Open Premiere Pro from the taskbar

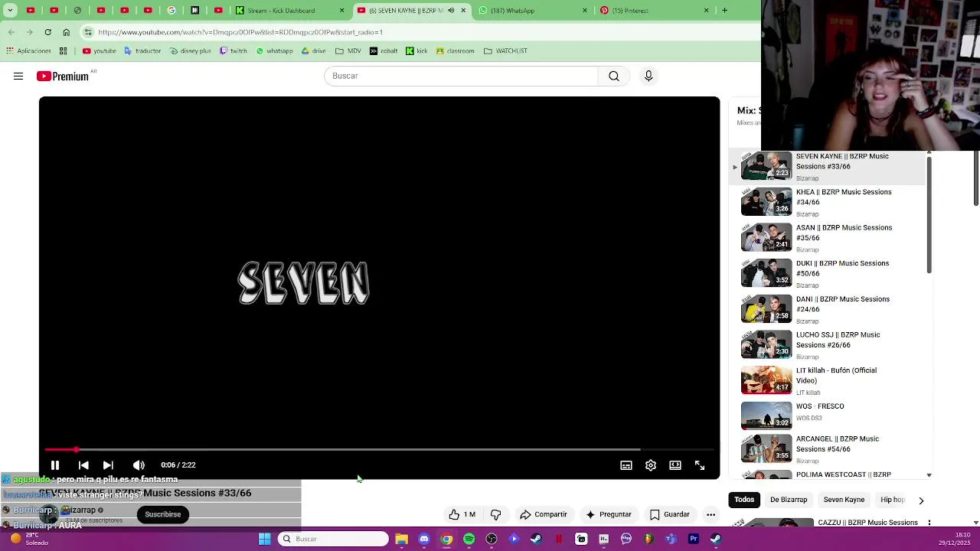tap(694, 539)
